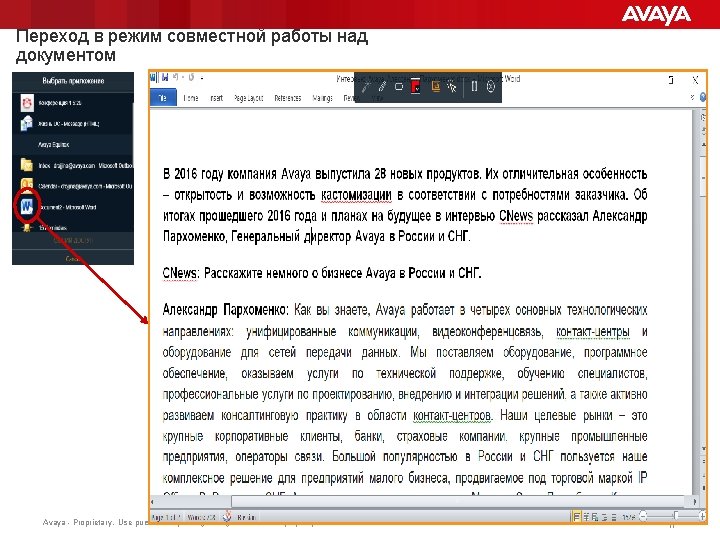Collapse the ribbon with the small caret
The height and width of the screenshot is (540, 720).
pyautogui.click(x=692, y=97)
